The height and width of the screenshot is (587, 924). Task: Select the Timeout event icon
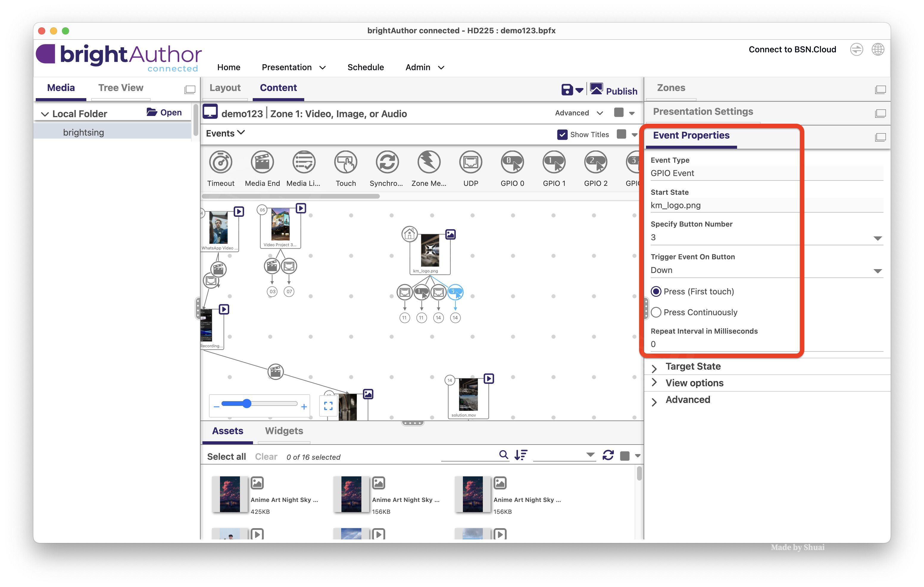(x=221, y=162)
